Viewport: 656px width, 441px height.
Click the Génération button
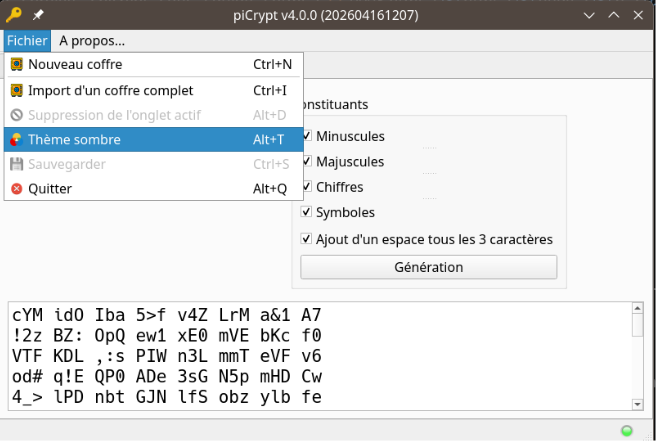428,267
